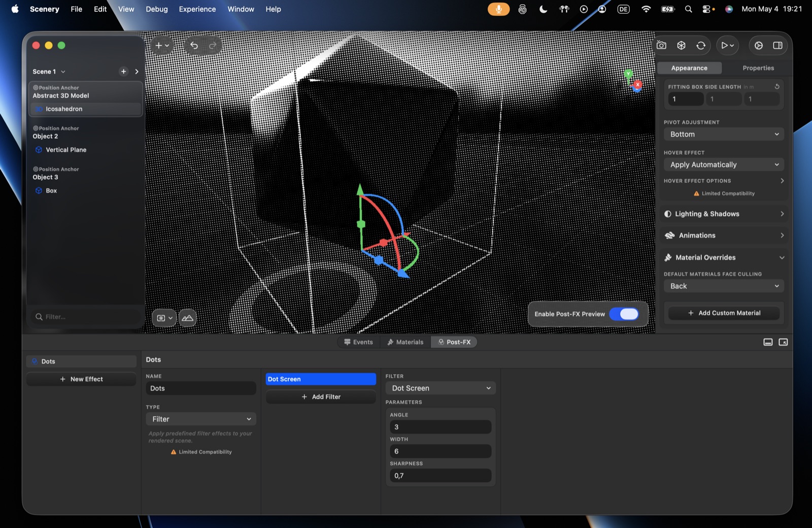This screenshot has width=812, height=528.
Task: Click the refresh scene icon
Action: click(701, 46)
